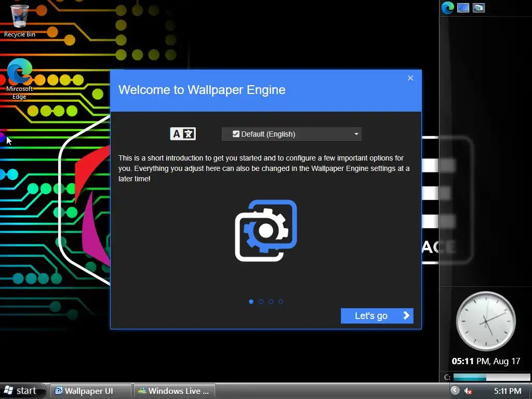Click the show desktop sidebar icon
The width and height of the screenshot is (532, 399).
coord(463,7)
